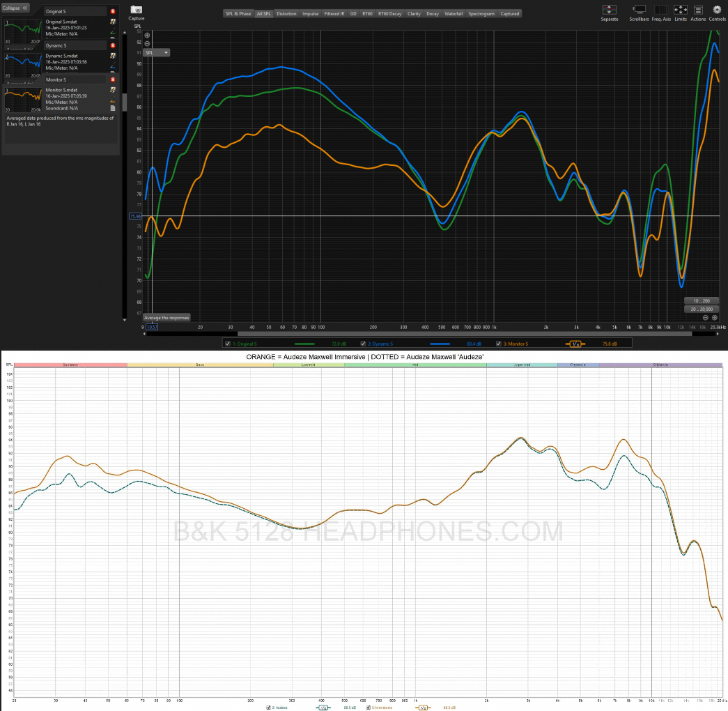
Task: Click the measurements list scroll down arrow
Action: click(125, 320)
